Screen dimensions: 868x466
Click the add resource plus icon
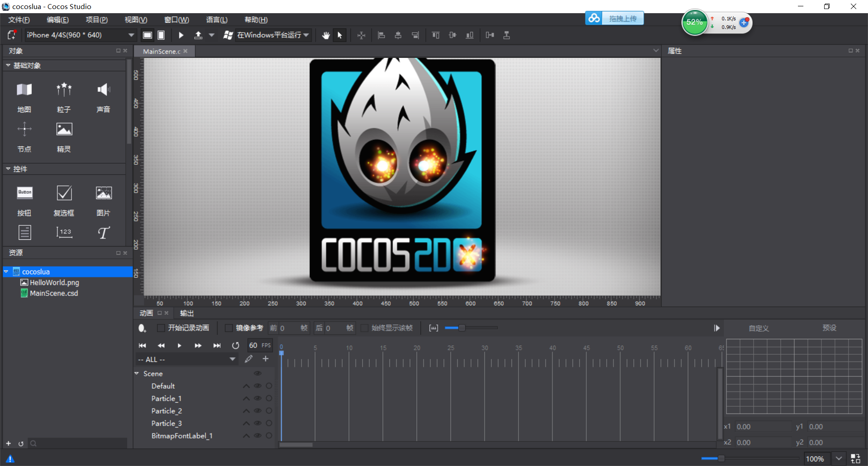[8, 443]
